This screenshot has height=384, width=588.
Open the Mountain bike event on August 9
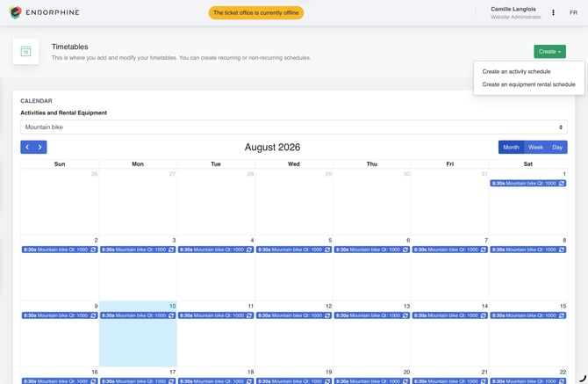coord(60,315)
